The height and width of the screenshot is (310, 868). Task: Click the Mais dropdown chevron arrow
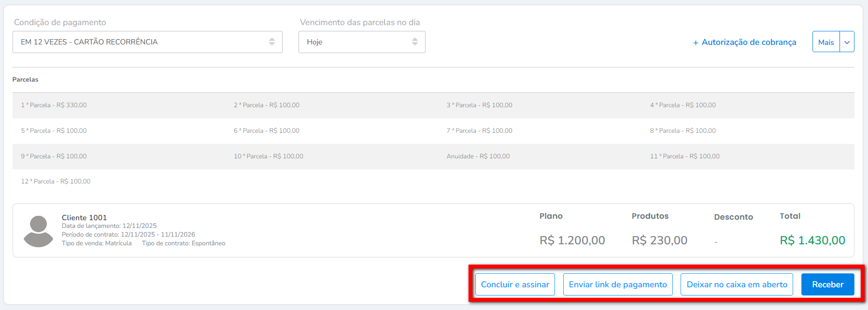pos(847,42)
